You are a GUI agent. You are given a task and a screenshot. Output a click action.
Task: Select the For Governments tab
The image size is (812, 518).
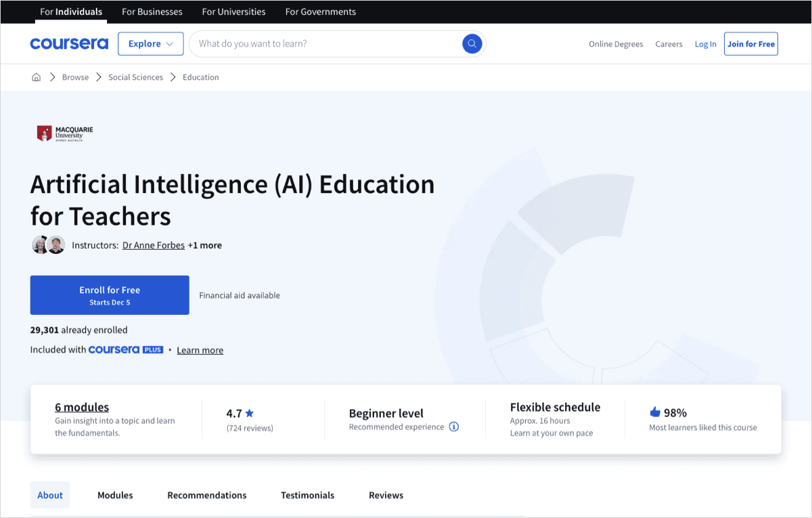[321, 12]
